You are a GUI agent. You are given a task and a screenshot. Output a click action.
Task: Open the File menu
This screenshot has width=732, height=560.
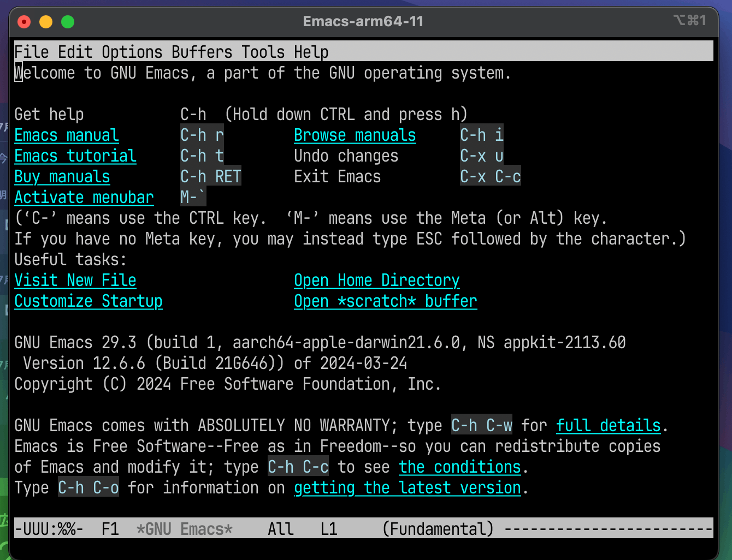coord(32,52)
